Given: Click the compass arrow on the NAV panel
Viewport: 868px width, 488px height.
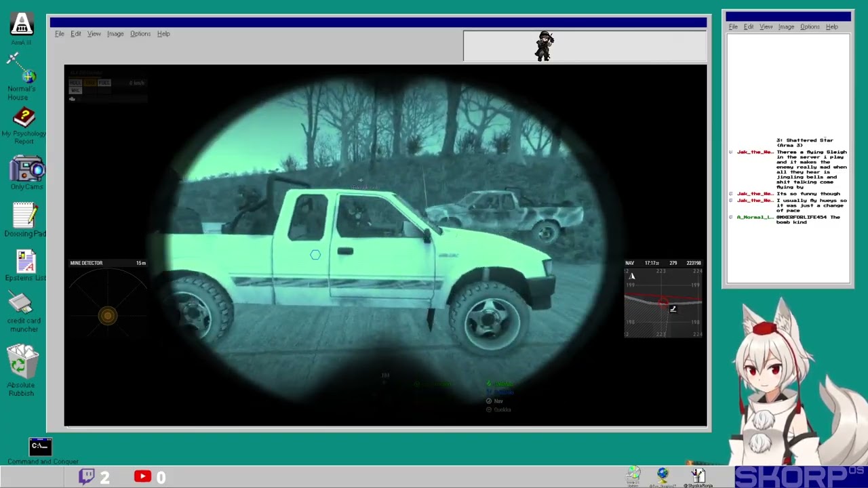Looking at the screenshot, I should point(632,276).
